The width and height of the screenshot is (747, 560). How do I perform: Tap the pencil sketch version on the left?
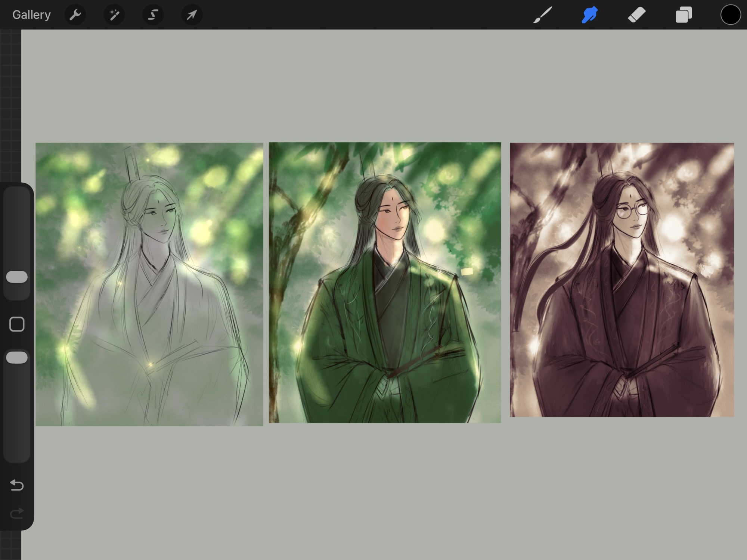point(149,284)
